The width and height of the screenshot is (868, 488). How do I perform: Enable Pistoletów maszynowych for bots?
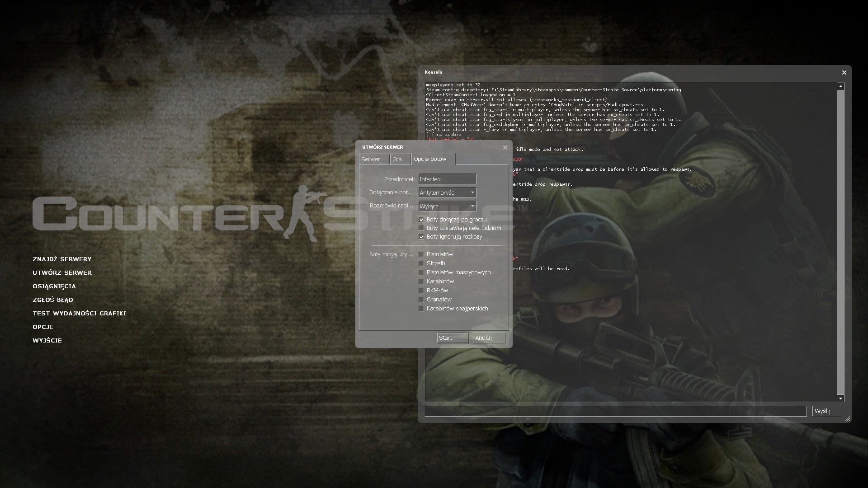coord(421,272)
